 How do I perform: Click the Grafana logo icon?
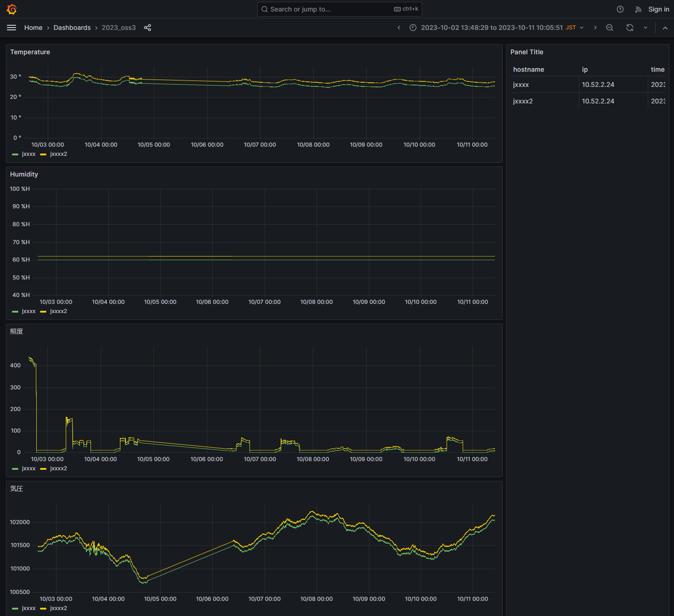coord(12,9)
